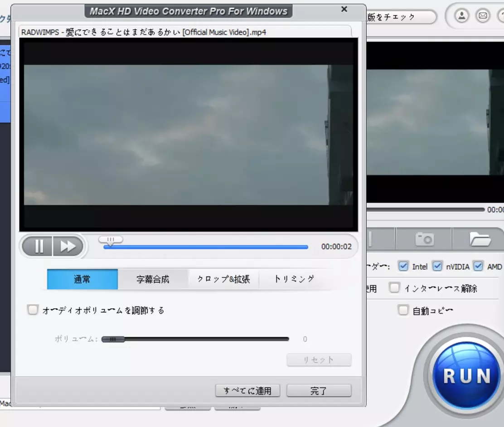Screen dimensions: 504x427
Task: Click the mail envelope icon
Action: point(483,16)
